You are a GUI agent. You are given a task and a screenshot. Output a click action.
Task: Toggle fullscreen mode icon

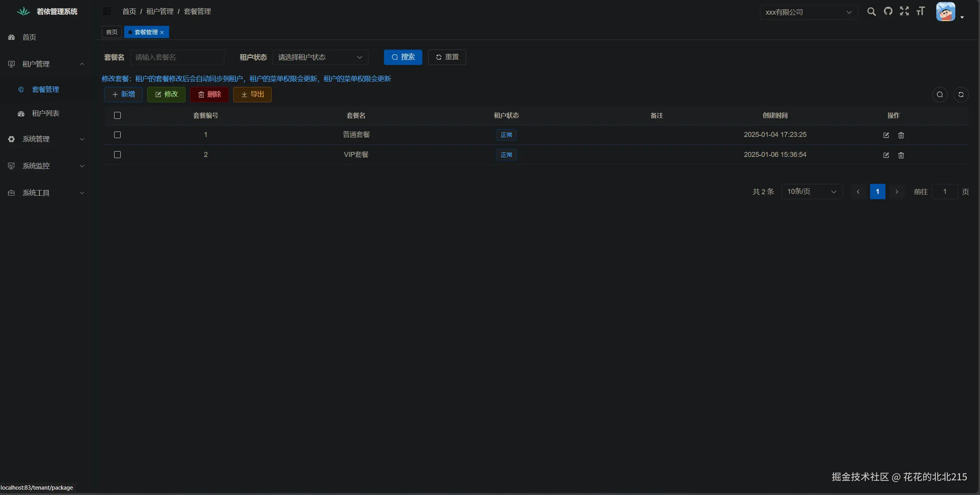pos(904,11)
